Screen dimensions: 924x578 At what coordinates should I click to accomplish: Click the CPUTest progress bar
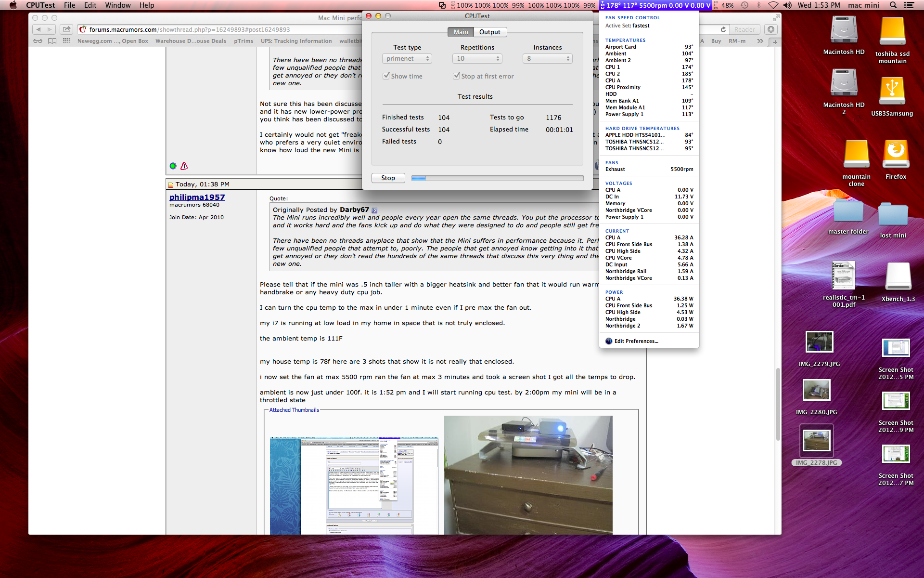(x=497, y=178)
